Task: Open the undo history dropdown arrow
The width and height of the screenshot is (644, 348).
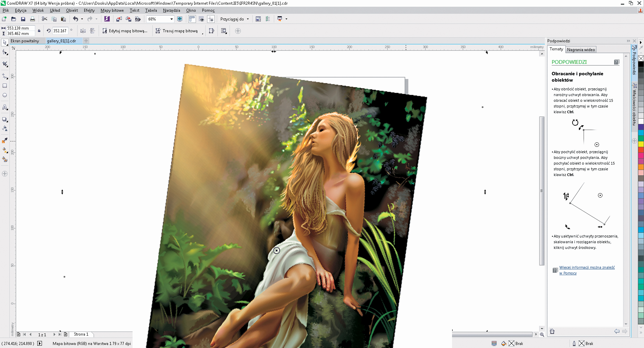Action: pyautogui.click(x=82, y=19)
